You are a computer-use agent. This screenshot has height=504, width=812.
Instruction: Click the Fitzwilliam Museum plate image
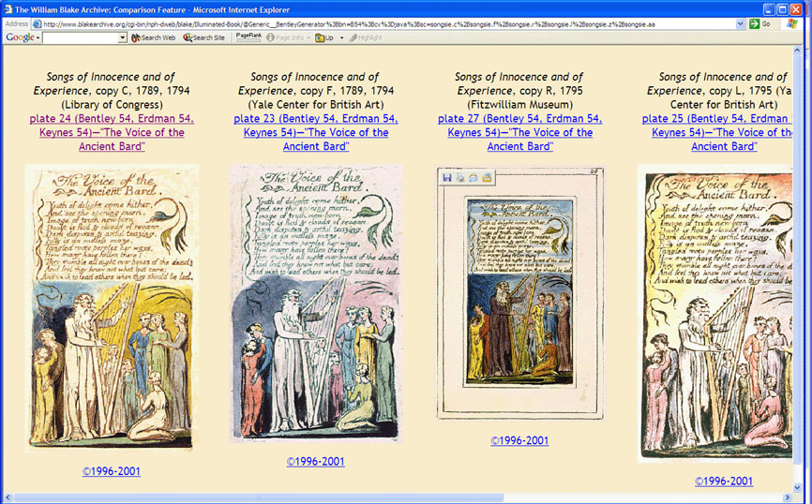520,292
